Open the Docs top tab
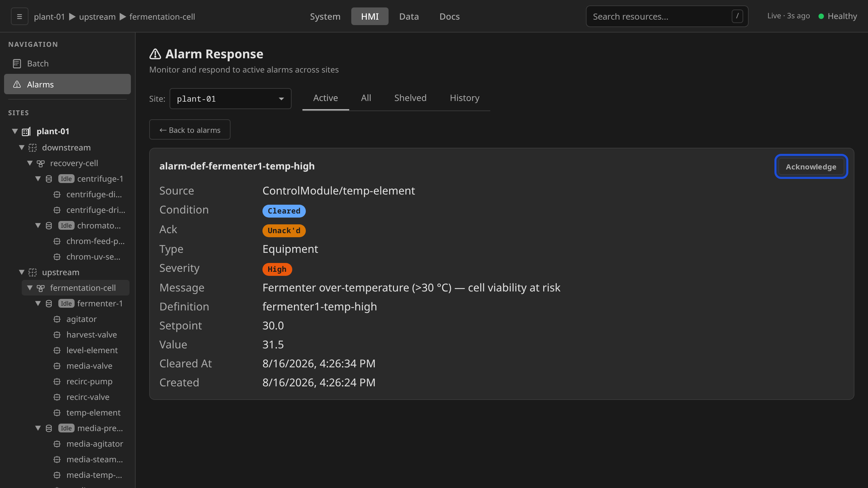 450,16
